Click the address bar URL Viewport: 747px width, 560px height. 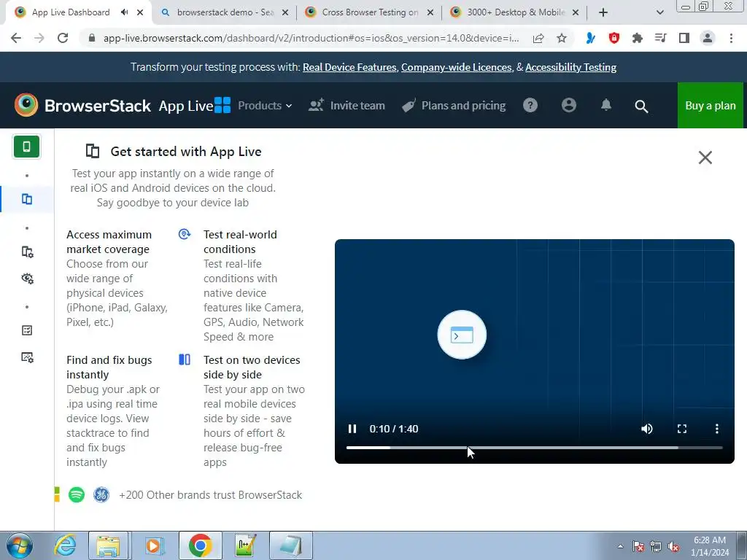311,38
